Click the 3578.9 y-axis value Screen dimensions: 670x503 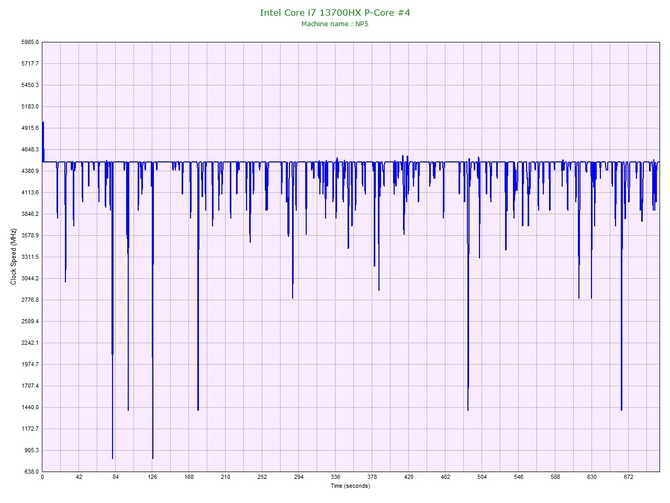coord(30,235)
